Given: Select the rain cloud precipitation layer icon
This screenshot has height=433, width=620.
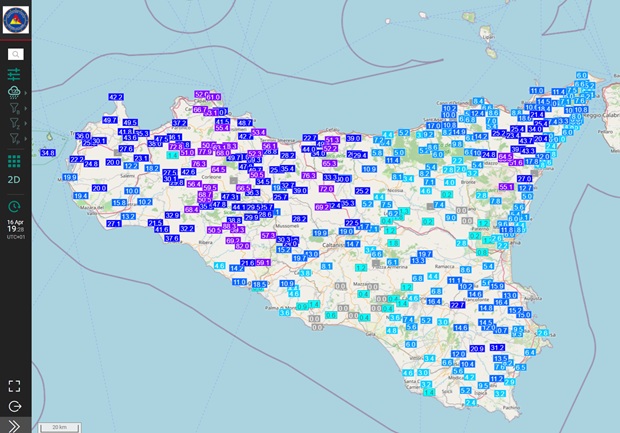Looking at the screenshot, I should pos(14,91).
